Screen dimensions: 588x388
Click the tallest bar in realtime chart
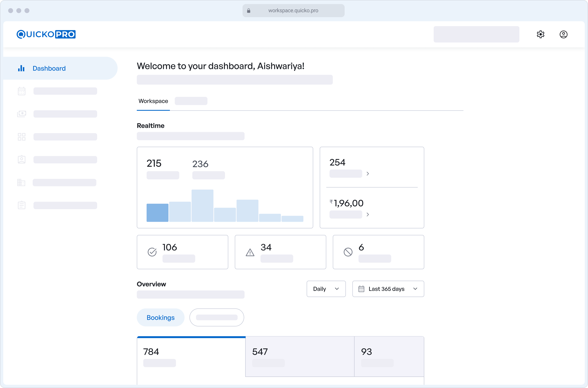tap(202, 206)
